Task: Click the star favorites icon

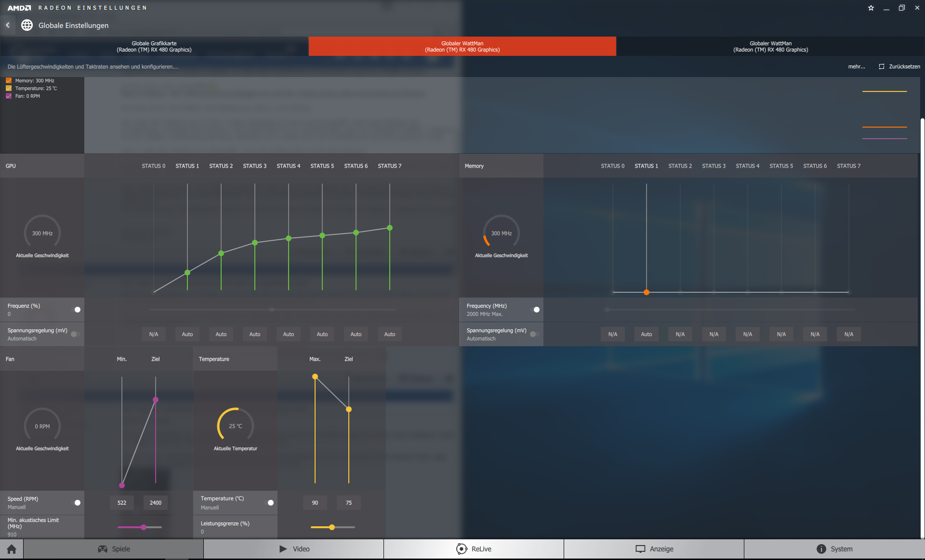Action: click(871, 8)
